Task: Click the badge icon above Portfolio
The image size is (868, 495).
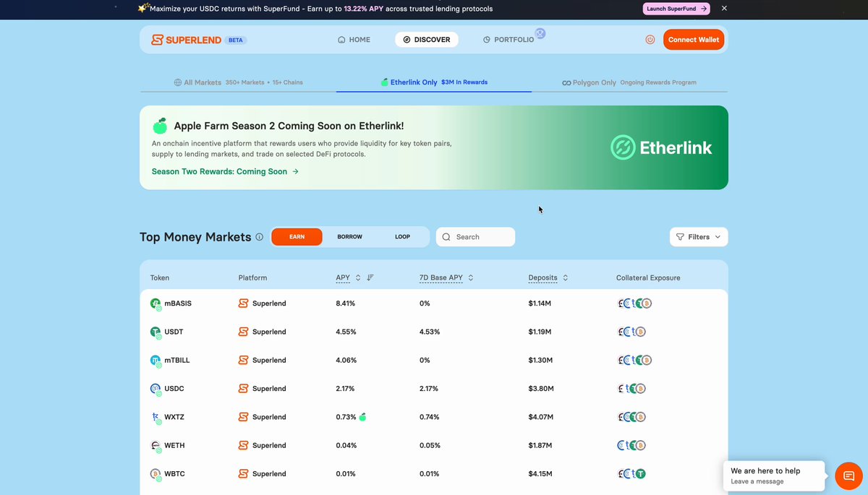Action: point(540,33)
